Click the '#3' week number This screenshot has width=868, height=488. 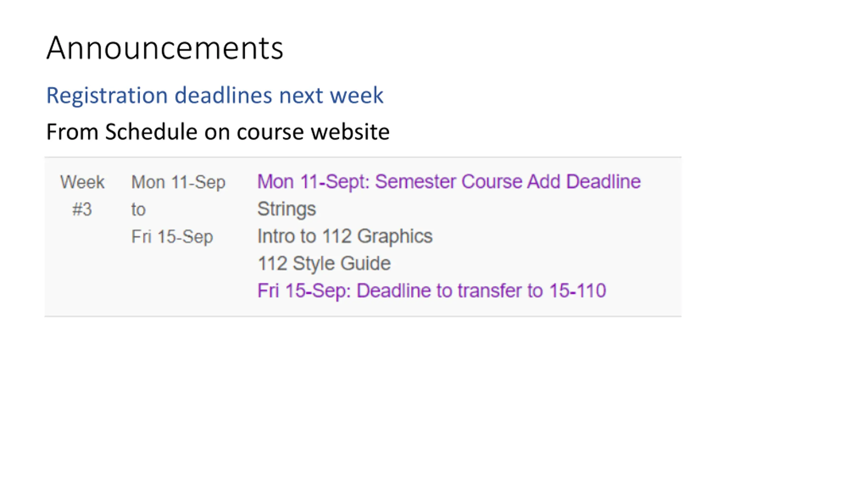coord(82,209)
